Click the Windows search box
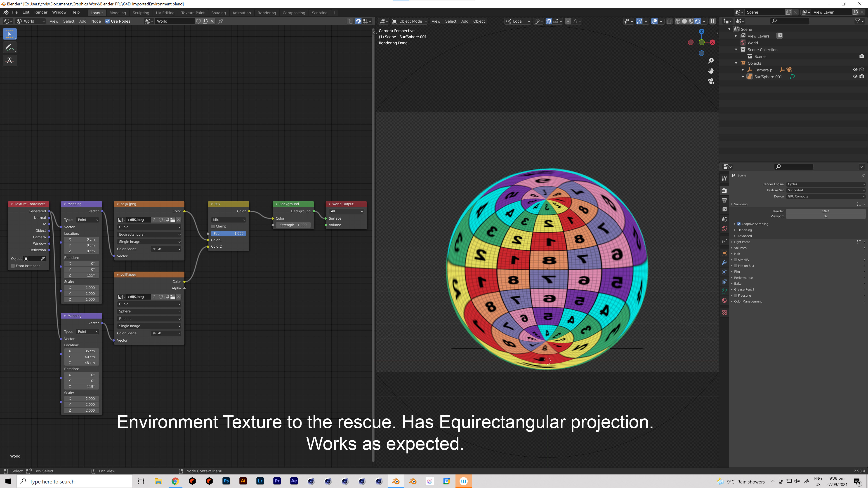 click(x=75, y=481)
